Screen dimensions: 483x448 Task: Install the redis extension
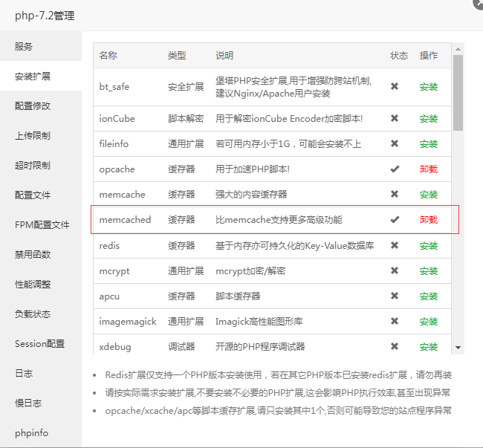pos(429,246)
